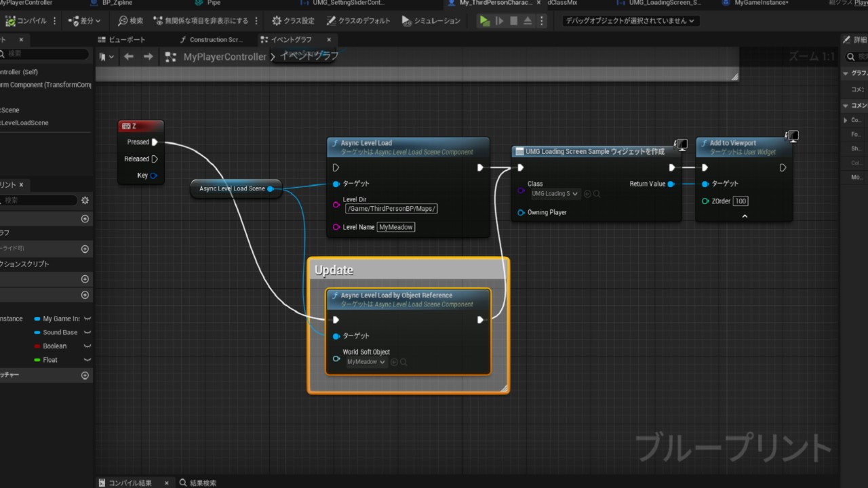The width and height of the screenshot is (868, 488).
Task: Toggle visibility eye of Boolean variable
Action: pyautogui.click(x=87, y=346)
